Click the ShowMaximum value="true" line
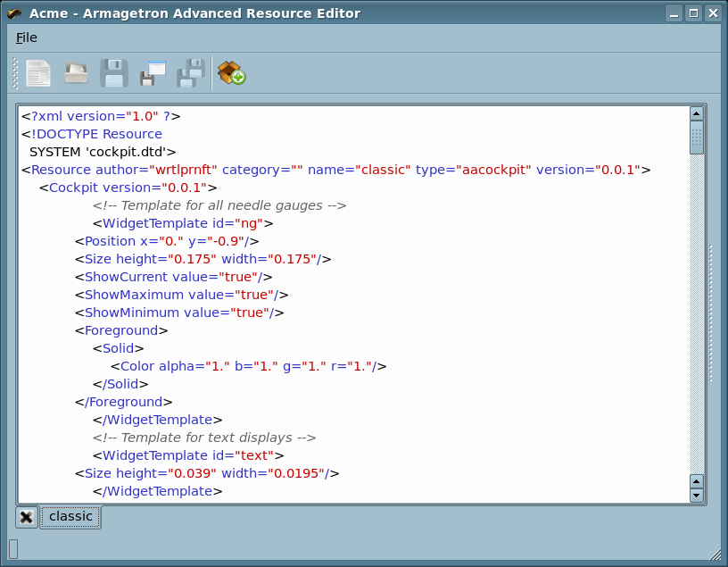Screen dimensions: 728x567 (x=182, y=295)
